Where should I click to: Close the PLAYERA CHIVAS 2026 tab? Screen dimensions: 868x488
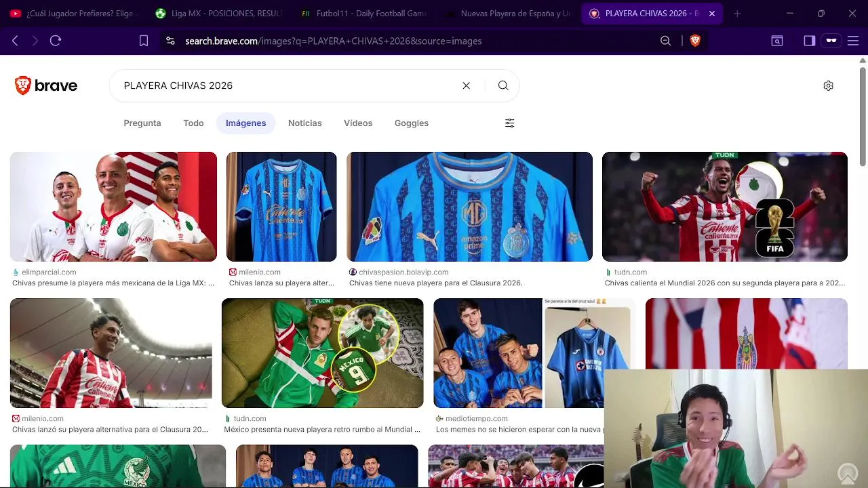tap(712, 14)
